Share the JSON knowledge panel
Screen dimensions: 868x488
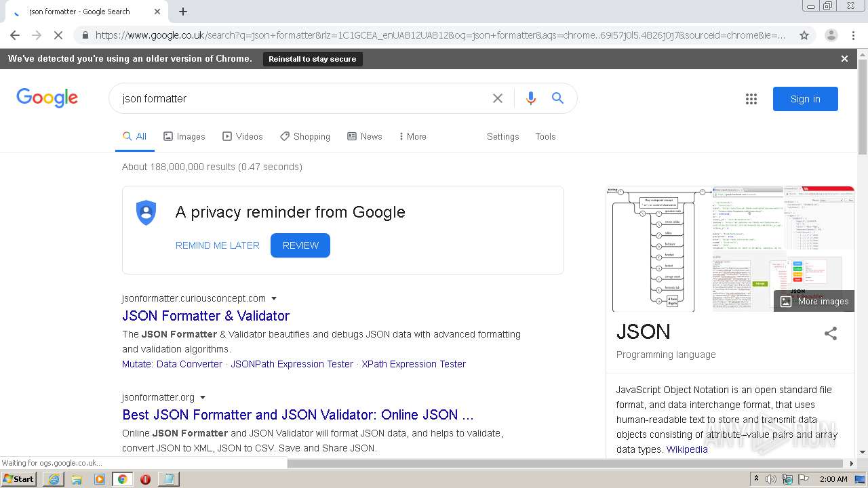click(x=831, y=333)
